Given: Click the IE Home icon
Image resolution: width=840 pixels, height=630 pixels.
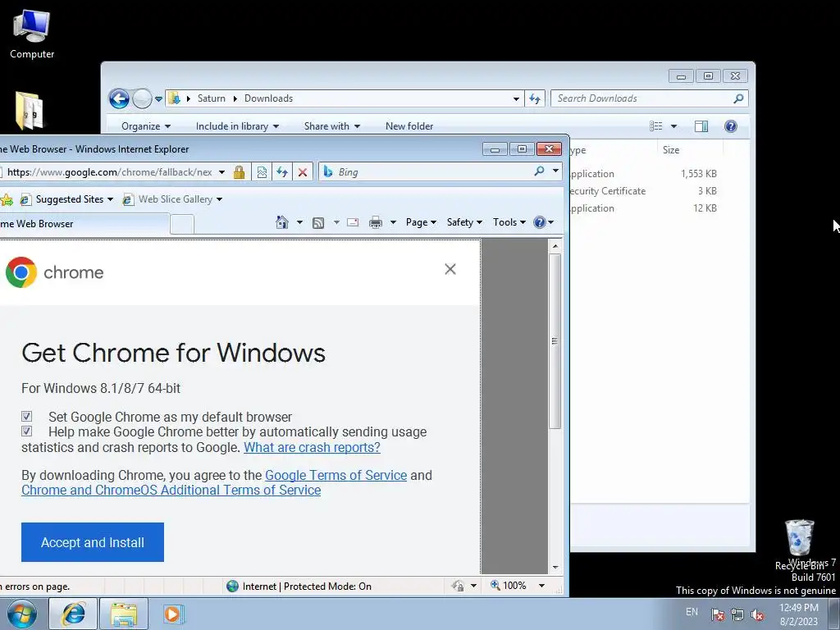Looking at the screenshot, I should tap(282, 222).
